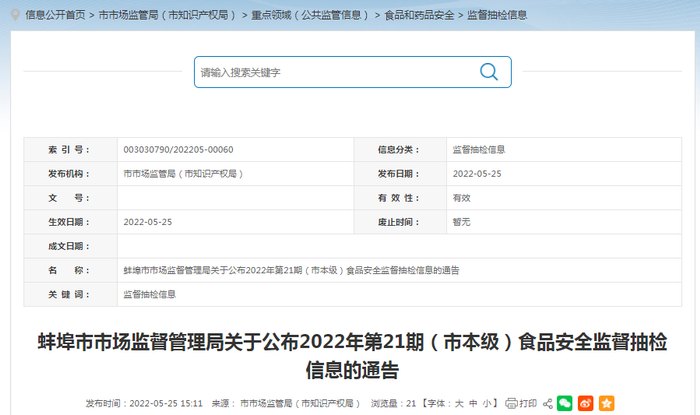Viewport: 700px width, 415px height.
Task: Open 重点领域（公共监管信息）breadcrumb link
Action: tap(310, 15)
